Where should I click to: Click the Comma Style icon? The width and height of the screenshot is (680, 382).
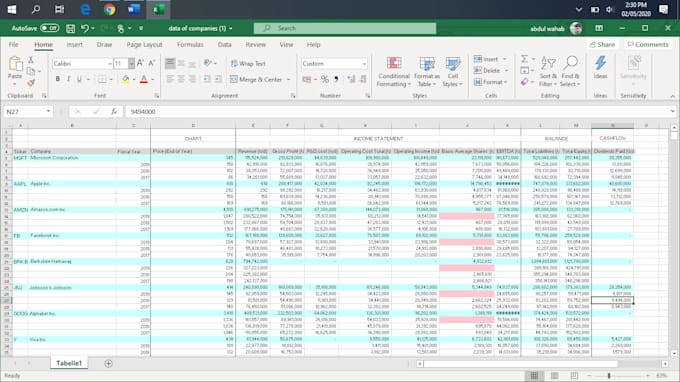[336, 79]
